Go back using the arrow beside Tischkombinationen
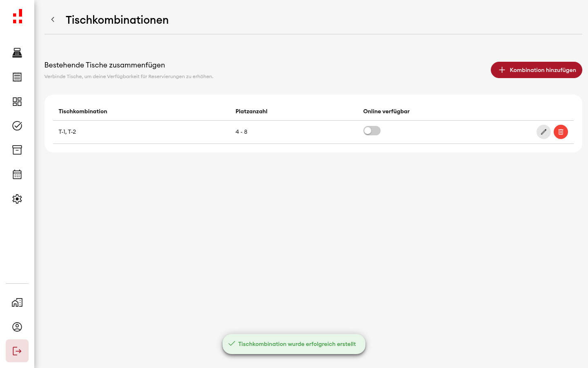Image resolution: width=588 pixels, height=368 pixels. 53,20
